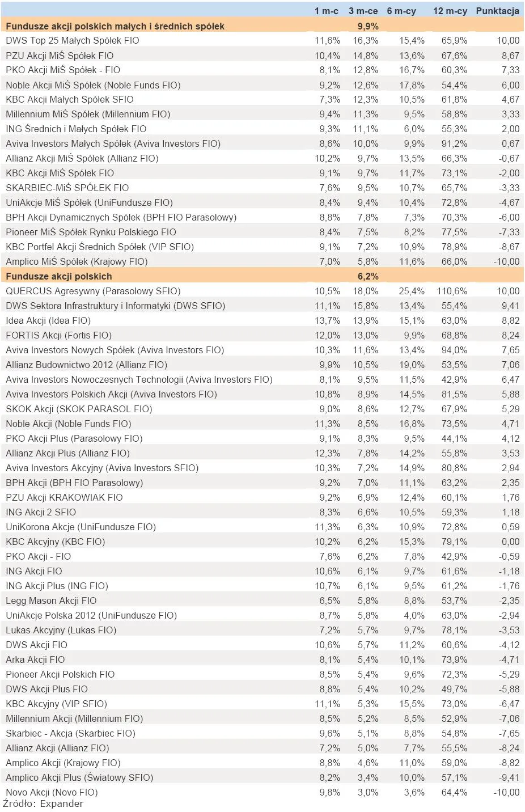This screenshot has height=812, width=525.
Task: Click the 1 m-c column header
Action: (x=326, y=11)
